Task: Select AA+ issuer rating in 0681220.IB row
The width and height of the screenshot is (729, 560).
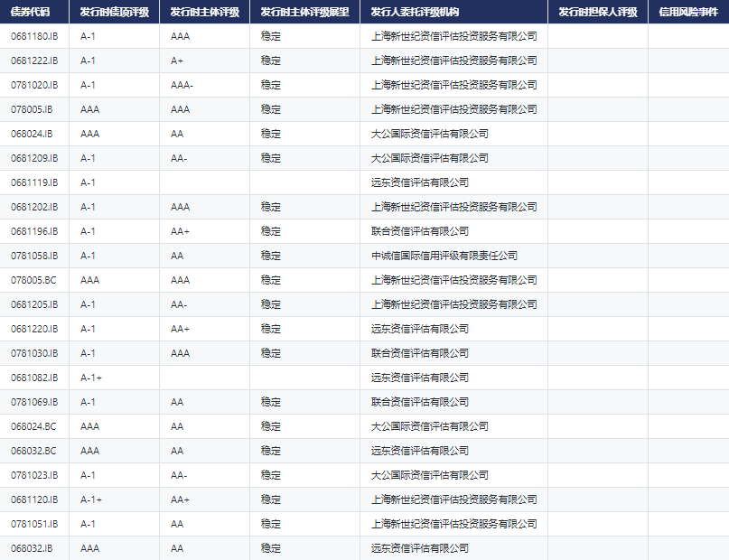Action: click(x=180, y=329)
